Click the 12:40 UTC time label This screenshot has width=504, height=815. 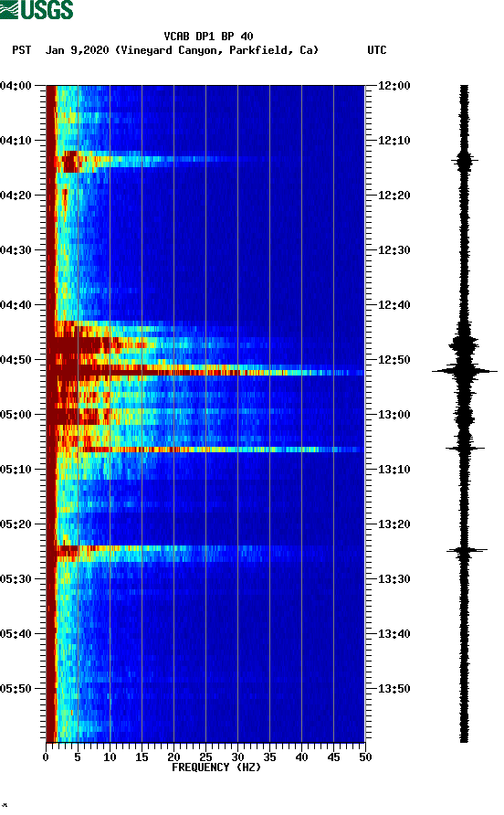(x=394, y=305)
